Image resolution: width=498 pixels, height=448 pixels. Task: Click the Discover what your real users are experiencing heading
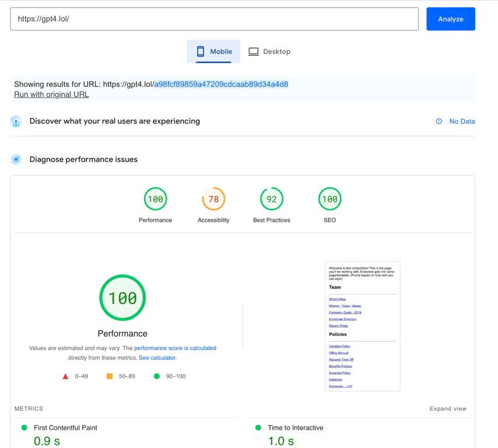coord(115,121)
